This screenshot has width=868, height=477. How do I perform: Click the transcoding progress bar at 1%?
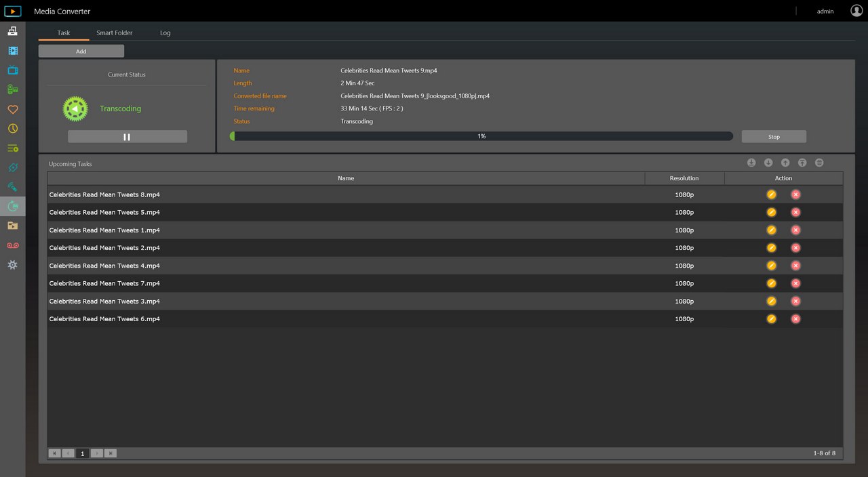tap(481, 136)
